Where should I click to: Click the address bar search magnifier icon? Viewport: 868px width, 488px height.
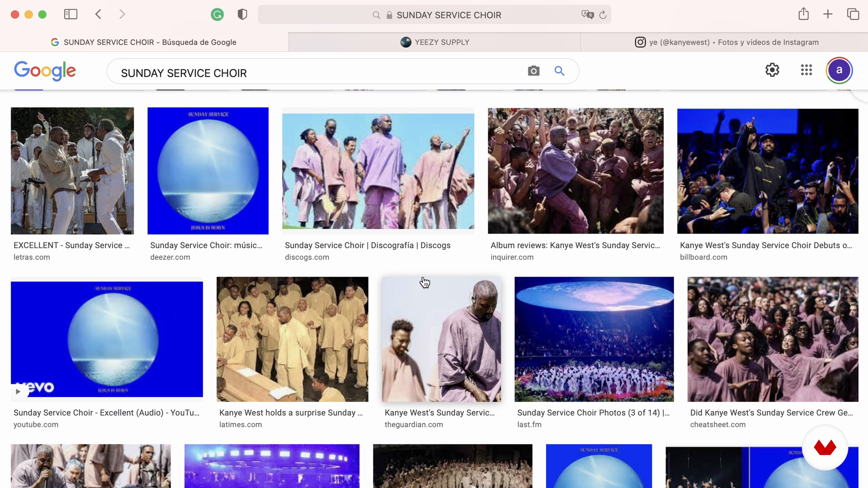(x=376, y=15)
